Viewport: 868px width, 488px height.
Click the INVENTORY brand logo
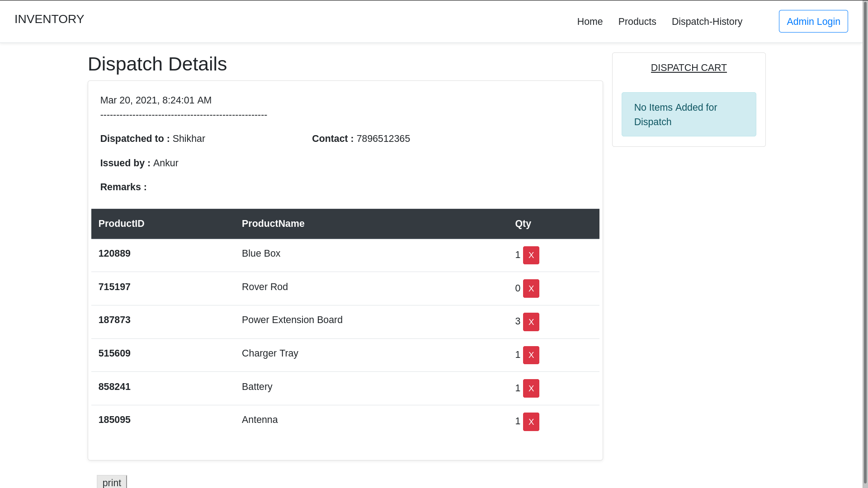[49, 19]
